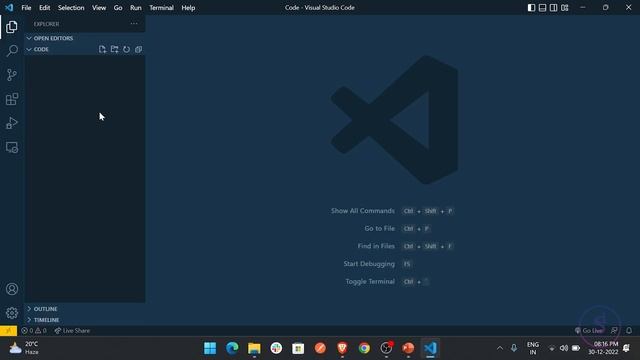Toggle the secondary side bar layout icon
The width and height of the screenshot is (640, 360).
point(553,8)
